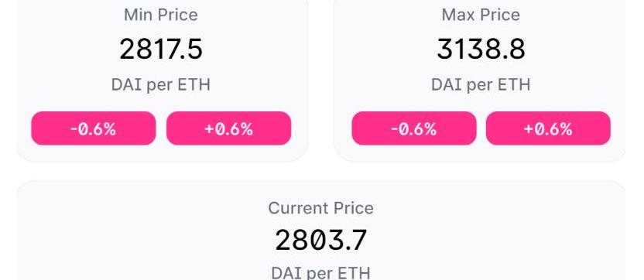Click DAI per ETH under Min Price

click(x=161, y=85)
